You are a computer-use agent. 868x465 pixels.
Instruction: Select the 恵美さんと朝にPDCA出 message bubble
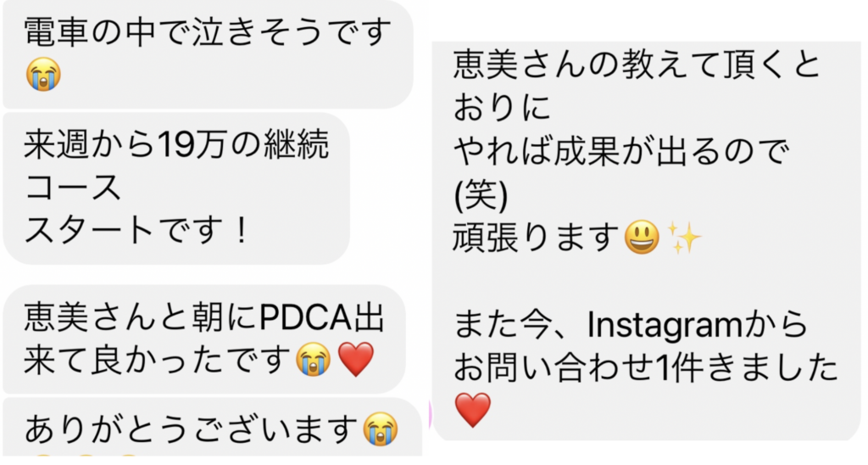[204, 339]
